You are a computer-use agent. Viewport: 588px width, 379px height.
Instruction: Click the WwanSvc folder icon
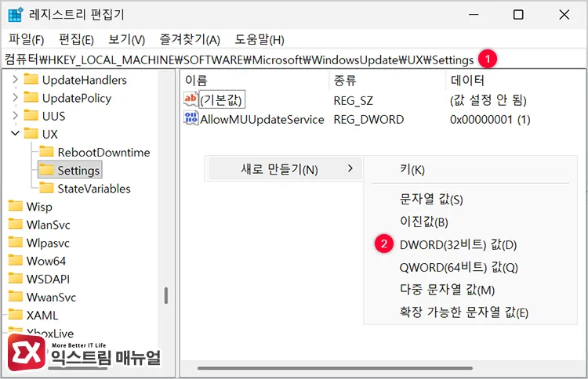tap(16, 297)
